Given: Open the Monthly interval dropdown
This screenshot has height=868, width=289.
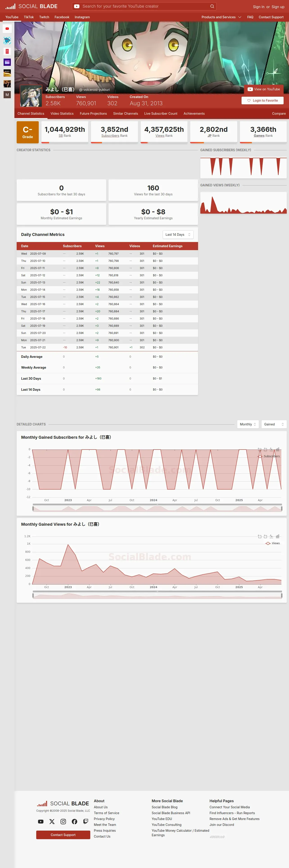Looking at the screenshot, I should pyautogui.click(x=248, y=424).
